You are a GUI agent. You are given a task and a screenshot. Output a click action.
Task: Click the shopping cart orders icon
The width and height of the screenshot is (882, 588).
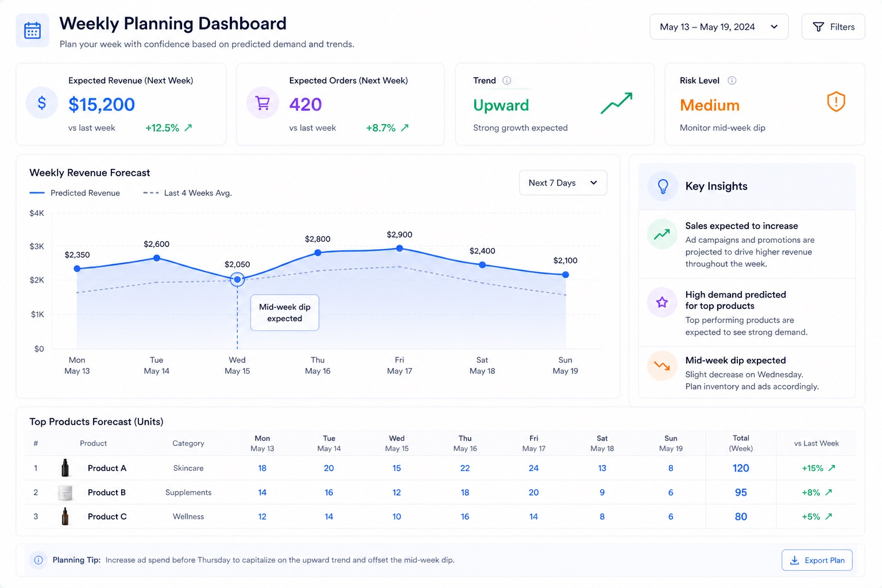point(262,103)
